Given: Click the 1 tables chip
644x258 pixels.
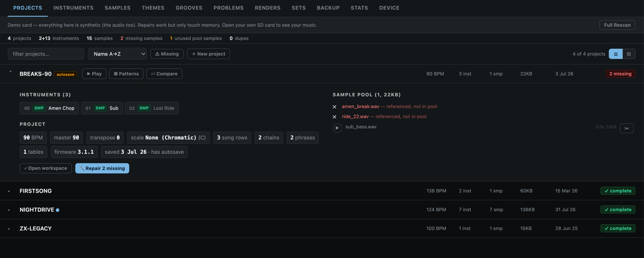Looking at the screenshot, I should pos(33,152).
